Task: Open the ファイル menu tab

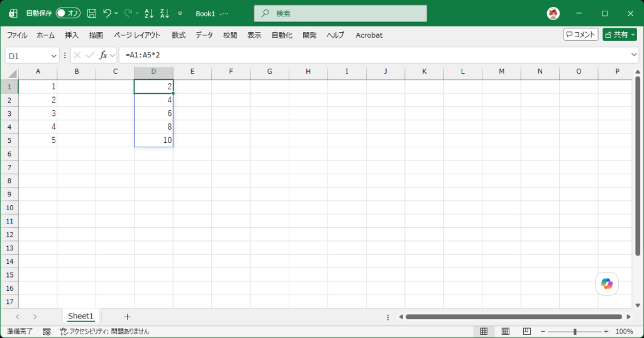Action: [x=17, y=35]
